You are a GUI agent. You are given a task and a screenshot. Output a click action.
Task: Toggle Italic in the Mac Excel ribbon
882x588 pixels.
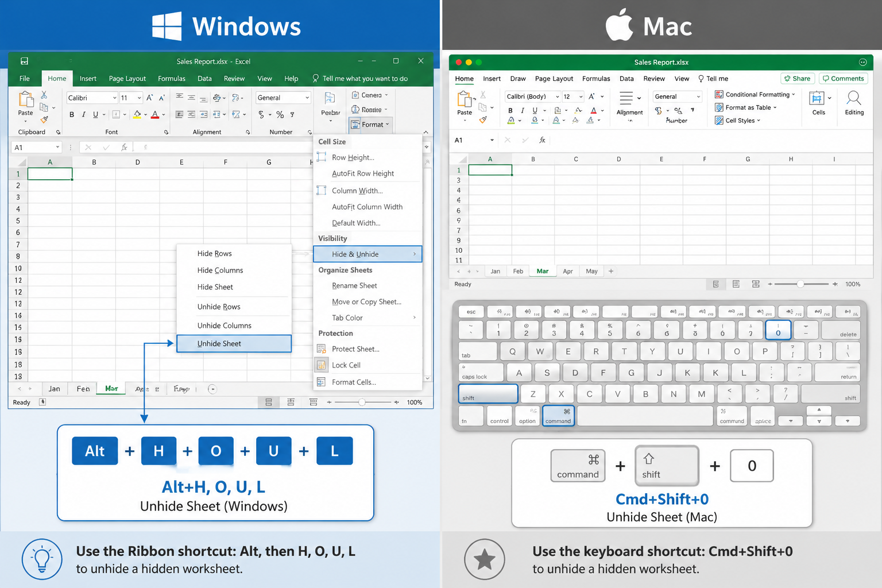point(523,110)
